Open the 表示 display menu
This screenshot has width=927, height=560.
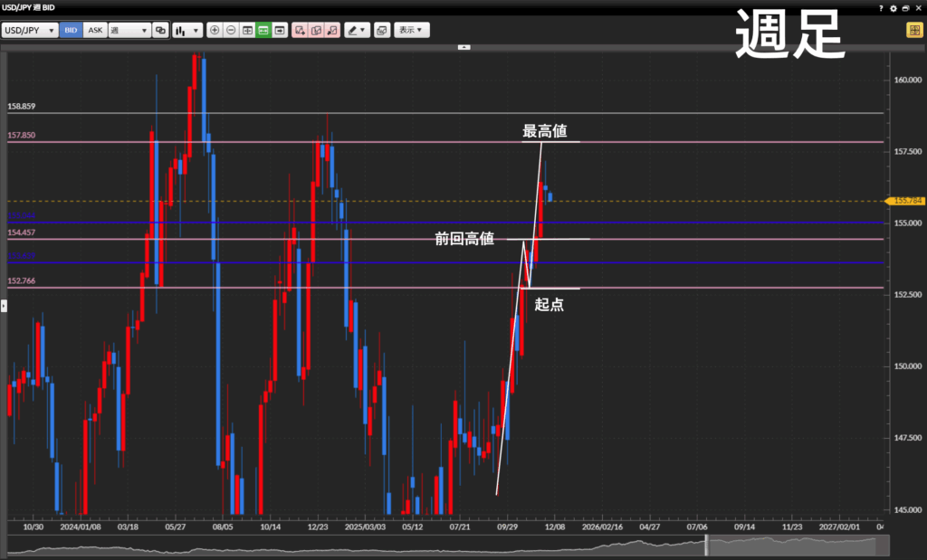click(411, 30)
